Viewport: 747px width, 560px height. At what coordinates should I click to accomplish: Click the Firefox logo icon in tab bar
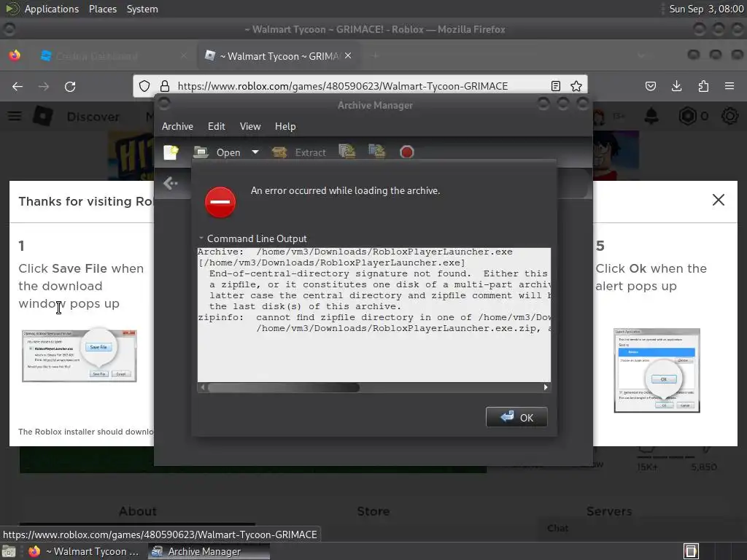coord(15,55)
